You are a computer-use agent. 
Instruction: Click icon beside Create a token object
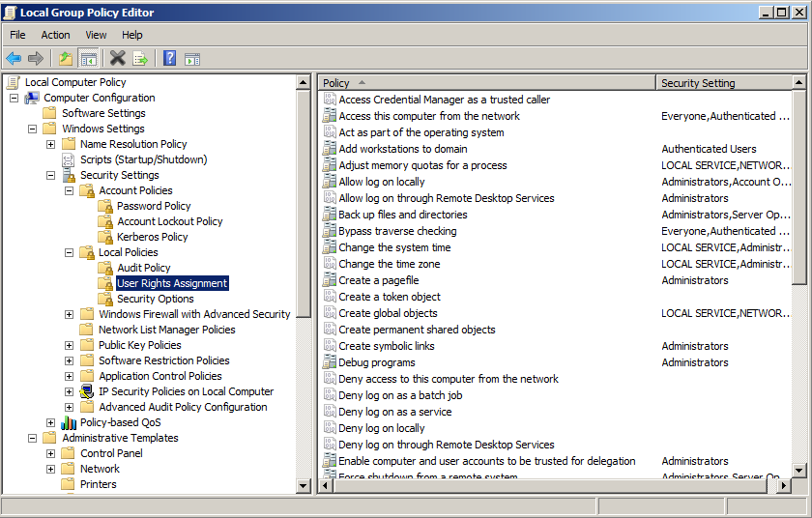click(330, 297)
